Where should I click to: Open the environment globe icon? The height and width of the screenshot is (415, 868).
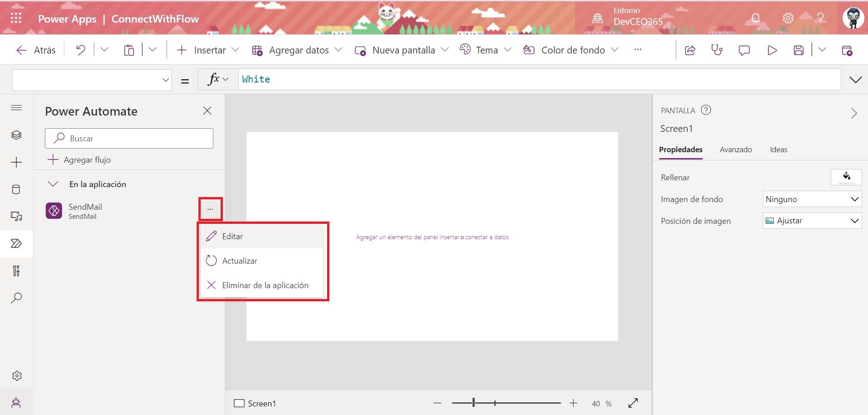(x=598, y=18)
